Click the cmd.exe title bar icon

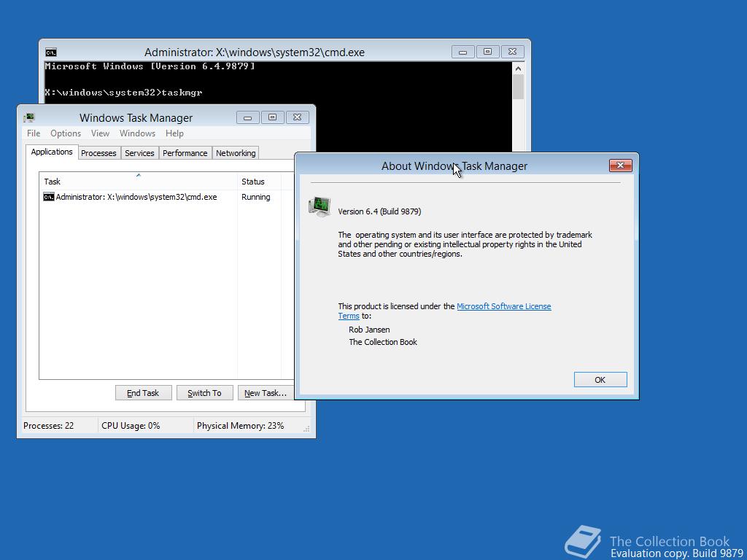[x=51, y=52]
